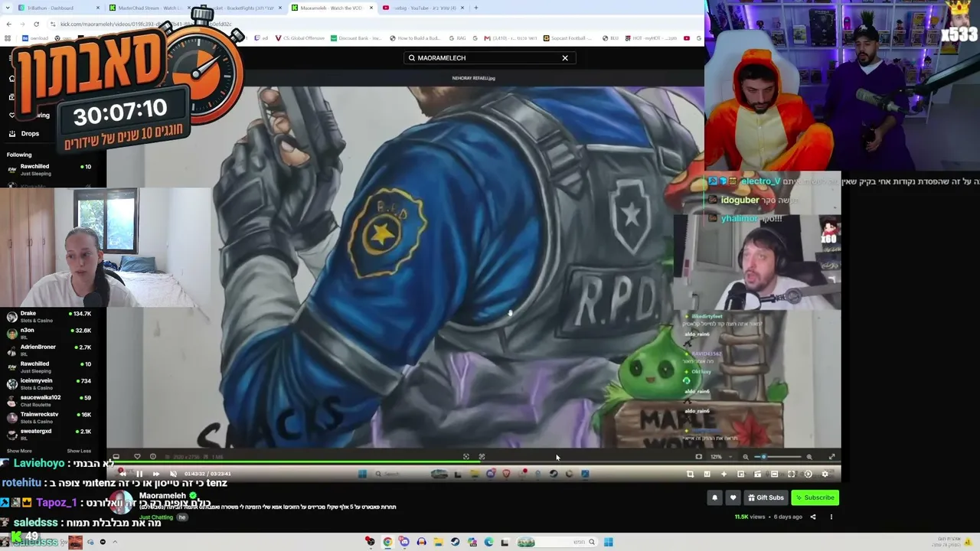Screen dimensions: 980x551
Task: Open Google Chrome from the taskbar
Action: (x=387, y=543)
